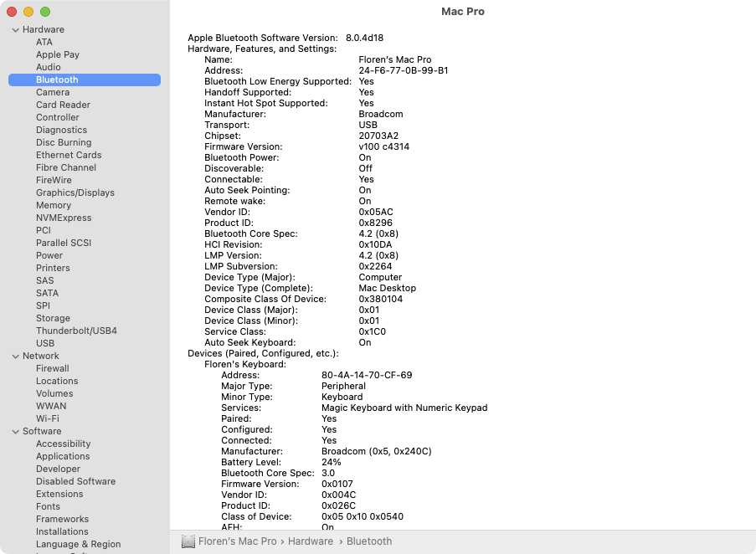Open Graphics/Displays section

click(x=75, y=192)
